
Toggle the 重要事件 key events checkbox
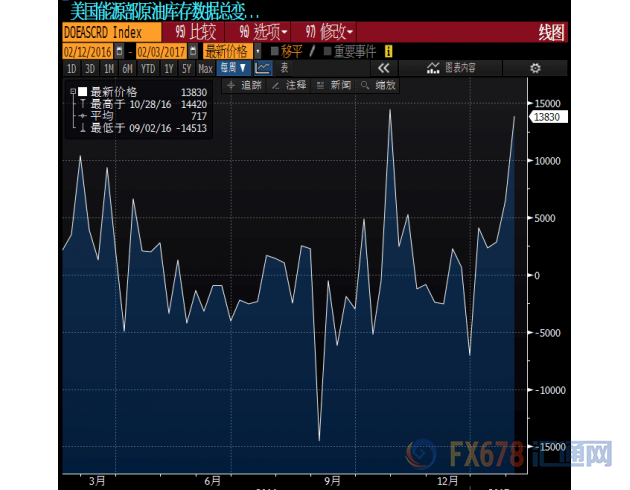pyautogui.click(x=326, y=50)
